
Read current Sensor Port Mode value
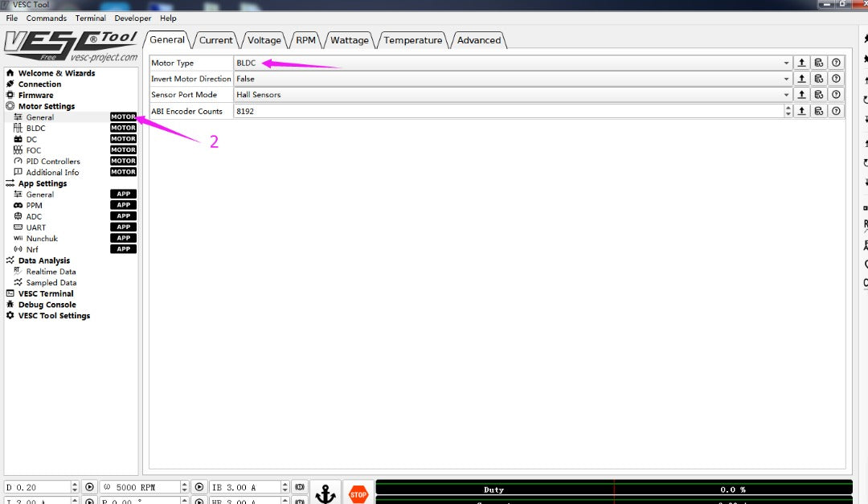[801, 95]
